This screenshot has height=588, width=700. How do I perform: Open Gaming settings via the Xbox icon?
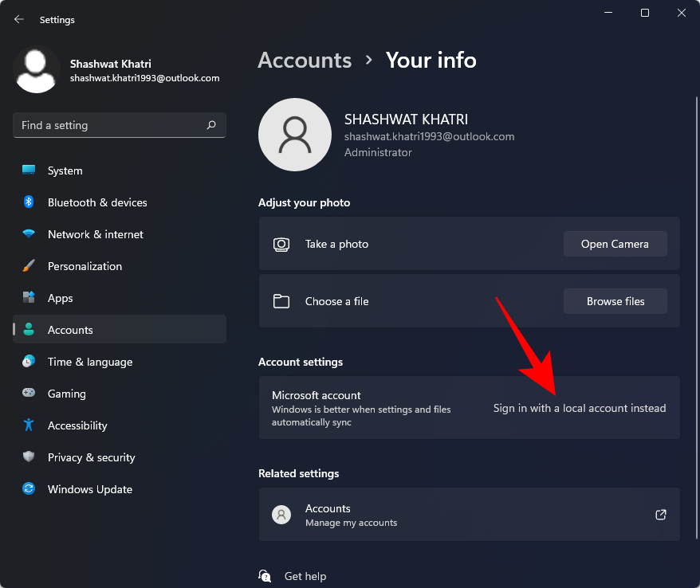[29, 394]
